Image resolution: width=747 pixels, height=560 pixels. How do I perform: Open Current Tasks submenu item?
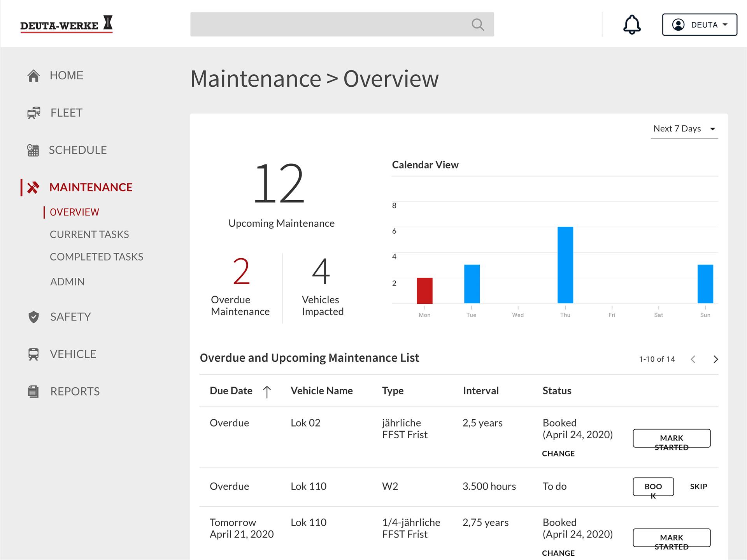(x=89, y=234)
